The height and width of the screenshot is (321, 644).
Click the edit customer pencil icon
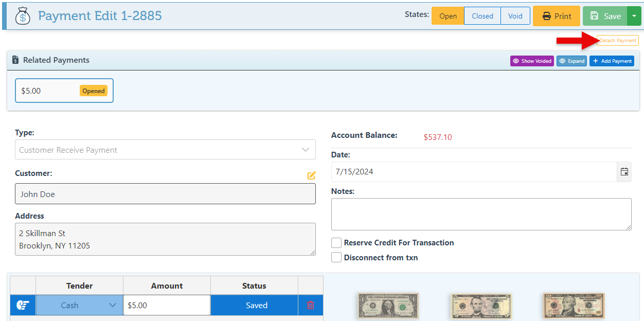tap(311, 175)
